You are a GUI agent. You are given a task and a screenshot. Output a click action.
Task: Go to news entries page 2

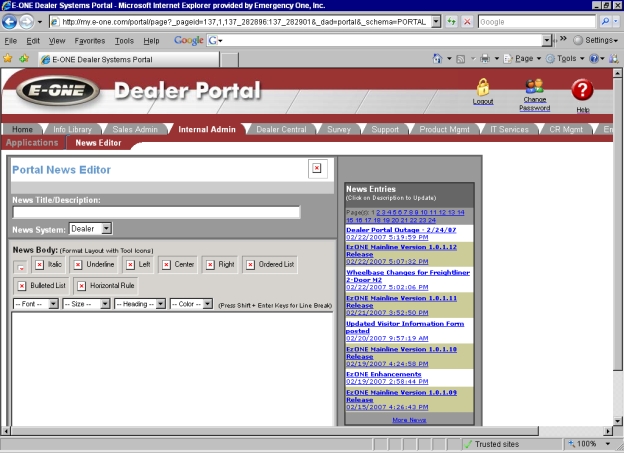(378, 212)
